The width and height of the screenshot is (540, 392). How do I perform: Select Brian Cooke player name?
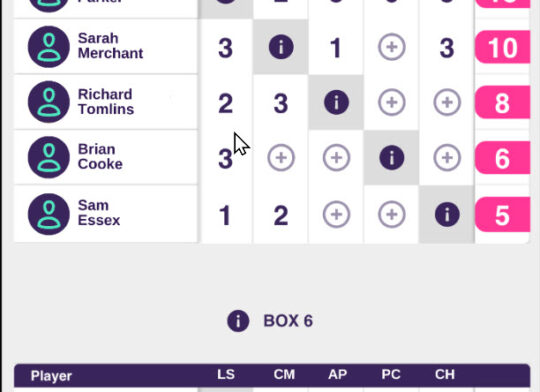pos(100,157)
